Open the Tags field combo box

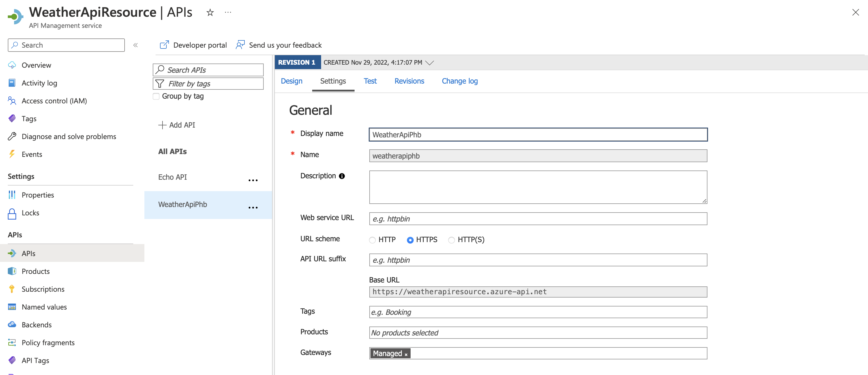(538, 312)
